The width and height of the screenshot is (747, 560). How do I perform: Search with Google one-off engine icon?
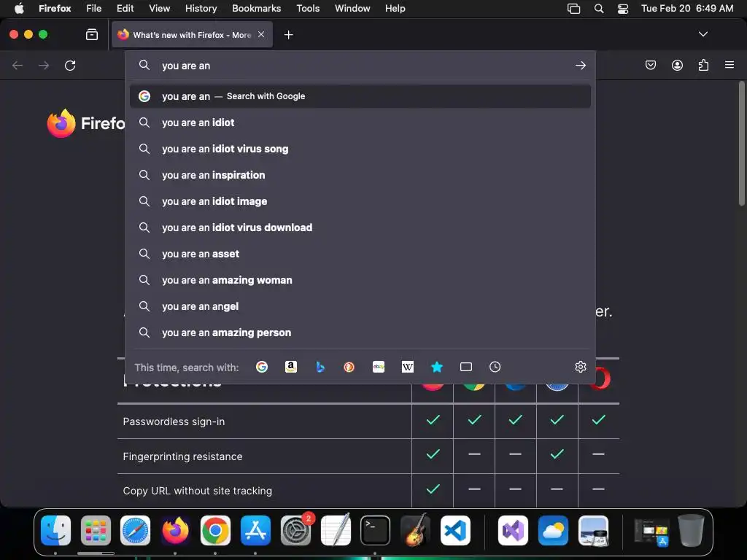262,367
